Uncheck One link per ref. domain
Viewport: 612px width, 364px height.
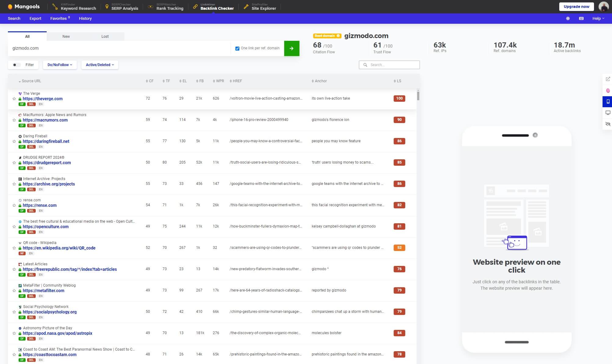pyautogui.click(x=237, y=48)
